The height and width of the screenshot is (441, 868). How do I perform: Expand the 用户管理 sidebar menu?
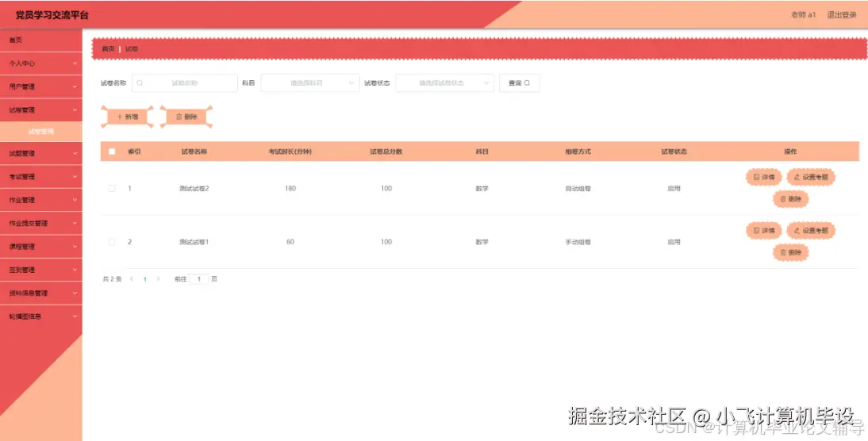pos(41,87)
